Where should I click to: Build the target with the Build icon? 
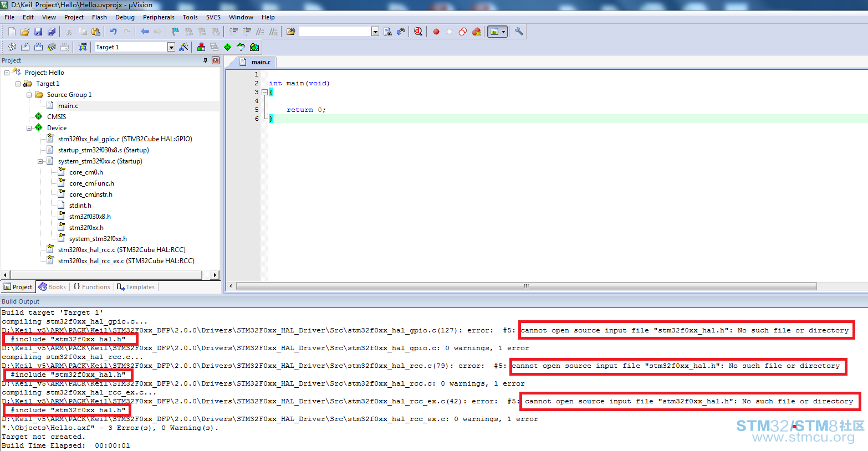click(25, 47)
